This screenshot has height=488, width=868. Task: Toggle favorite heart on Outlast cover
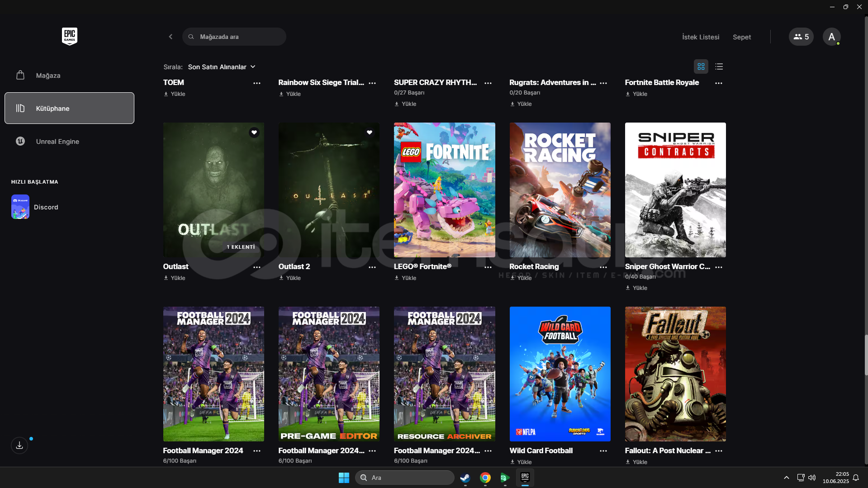(x=254, y=133)
